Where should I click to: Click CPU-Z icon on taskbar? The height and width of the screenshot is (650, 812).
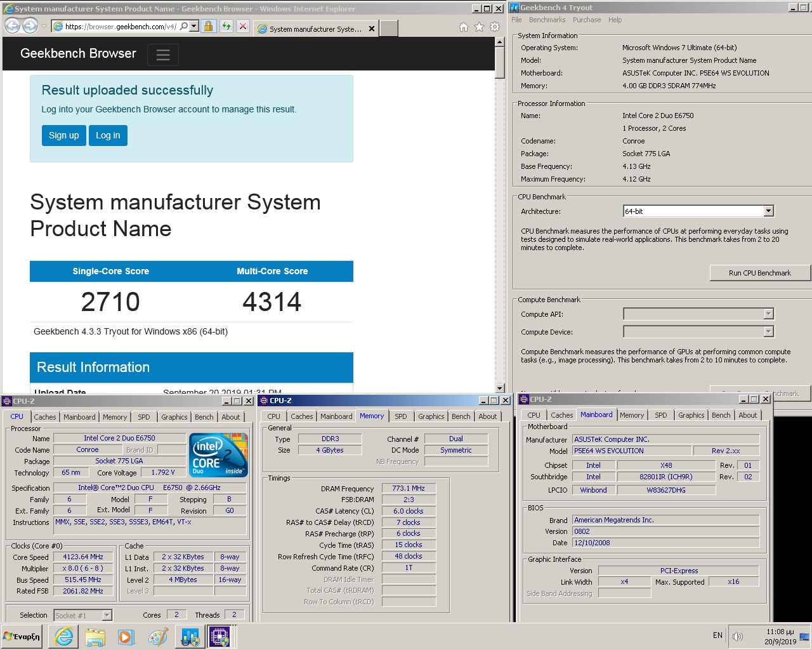coord(219,637)
